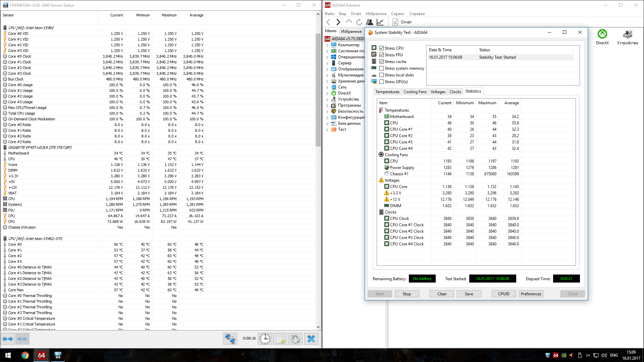This screenshot has height=362, width=644.
Task: Switch to the Temperatures tab
Action: tap(387, 92)
